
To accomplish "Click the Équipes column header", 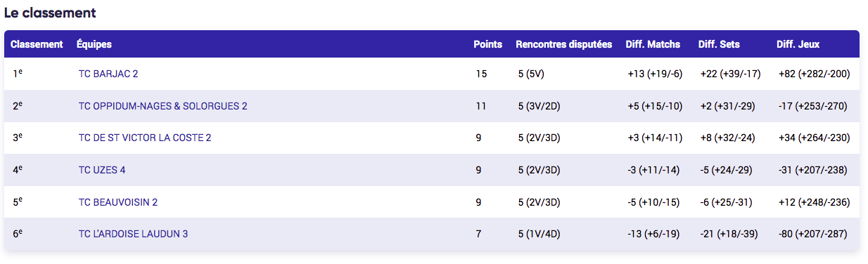I will tap(94, 44).
